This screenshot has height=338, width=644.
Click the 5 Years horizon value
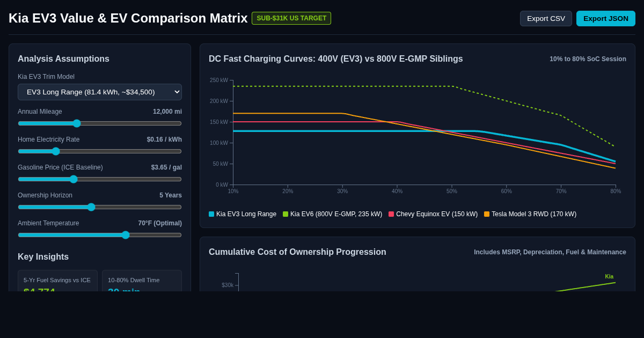click(x=171, y=195)
